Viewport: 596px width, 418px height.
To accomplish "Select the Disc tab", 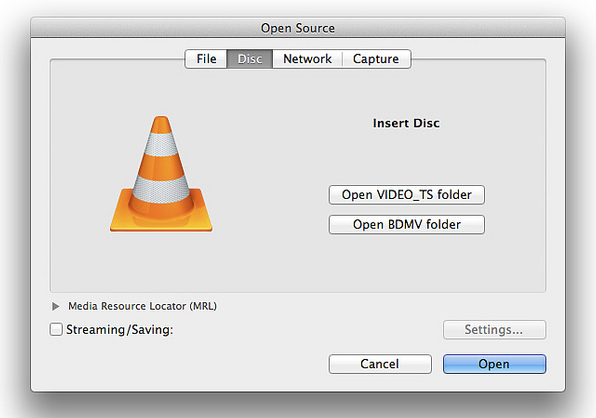I will pos(250,59).
